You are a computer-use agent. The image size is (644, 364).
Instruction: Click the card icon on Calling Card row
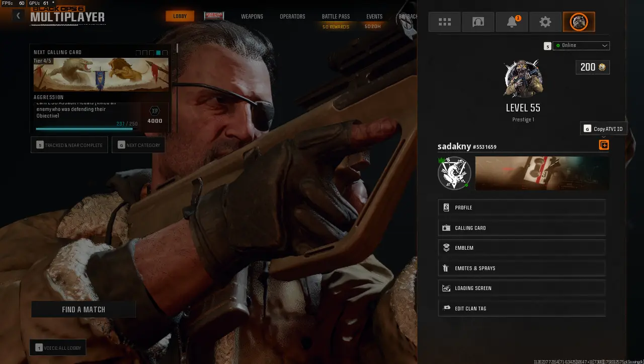(x=446, y=228)
